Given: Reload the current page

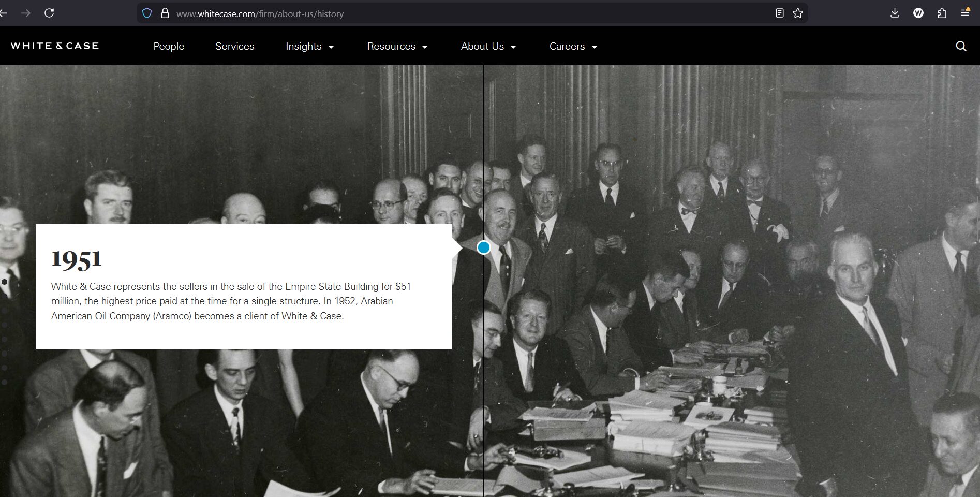Looking at the screenshot, I should [x=49, y=13].
